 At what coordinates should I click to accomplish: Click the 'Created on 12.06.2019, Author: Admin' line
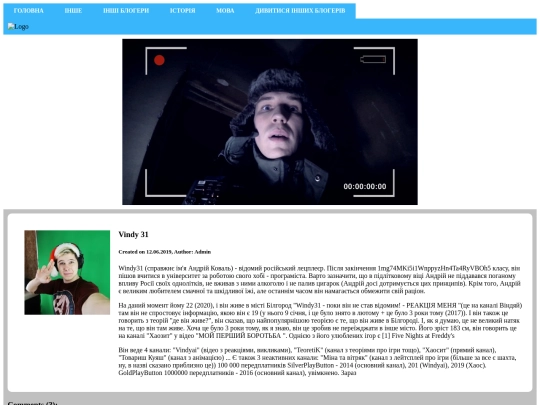[x=165, y=252]
